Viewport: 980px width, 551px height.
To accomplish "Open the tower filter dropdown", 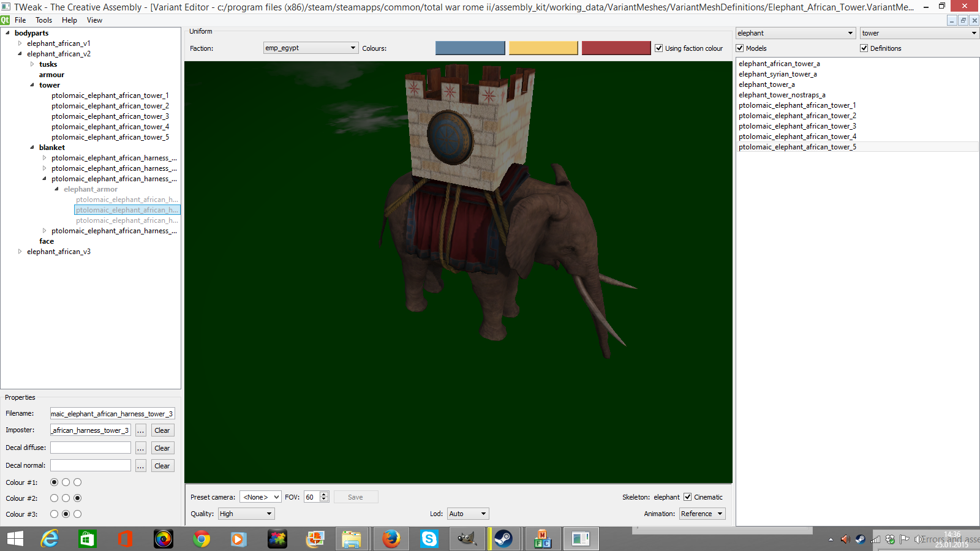I will tap(919, 33).
